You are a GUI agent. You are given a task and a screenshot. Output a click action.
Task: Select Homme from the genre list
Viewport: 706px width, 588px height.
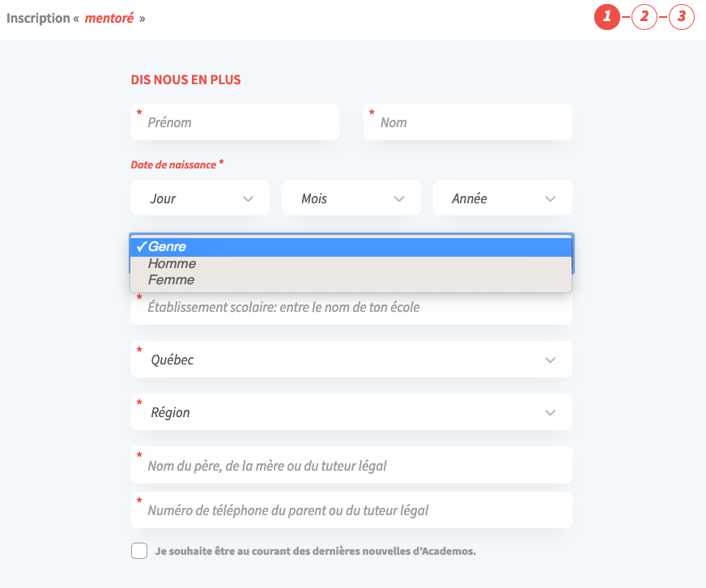point(172,264)
